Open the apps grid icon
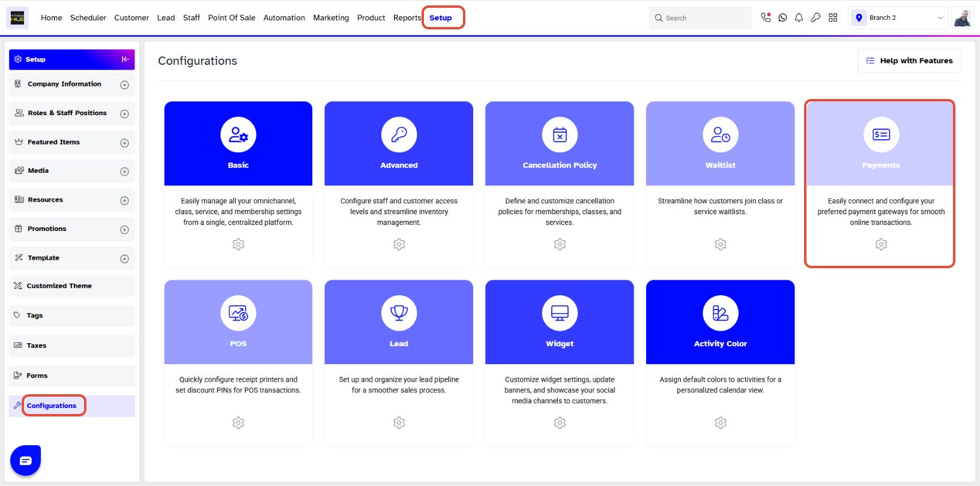The image size is (980, 486). pos(833,18)
